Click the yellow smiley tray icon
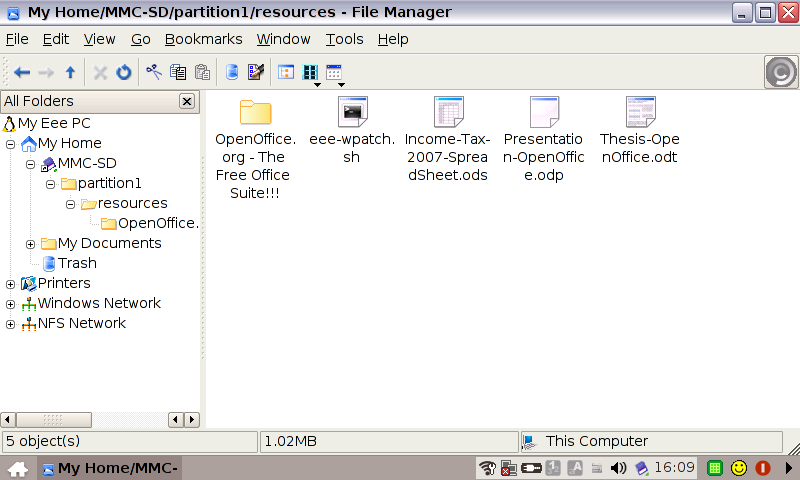This screenshot has height=480, width=800. point(739,468)
